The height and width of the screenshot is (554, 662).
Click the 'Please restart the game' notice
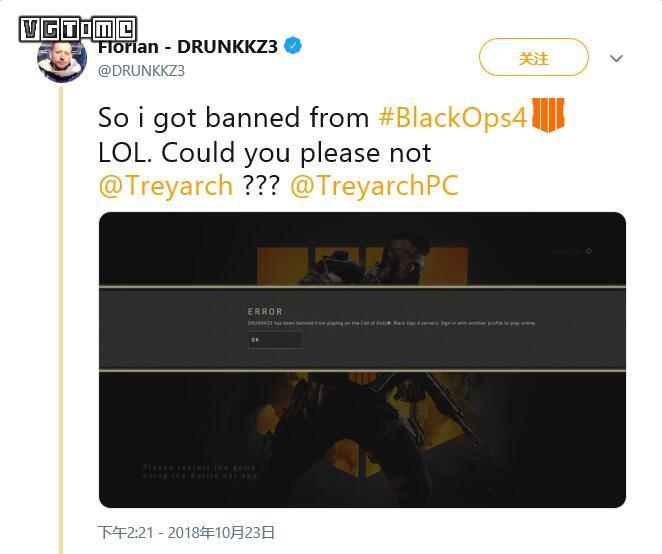200,472
